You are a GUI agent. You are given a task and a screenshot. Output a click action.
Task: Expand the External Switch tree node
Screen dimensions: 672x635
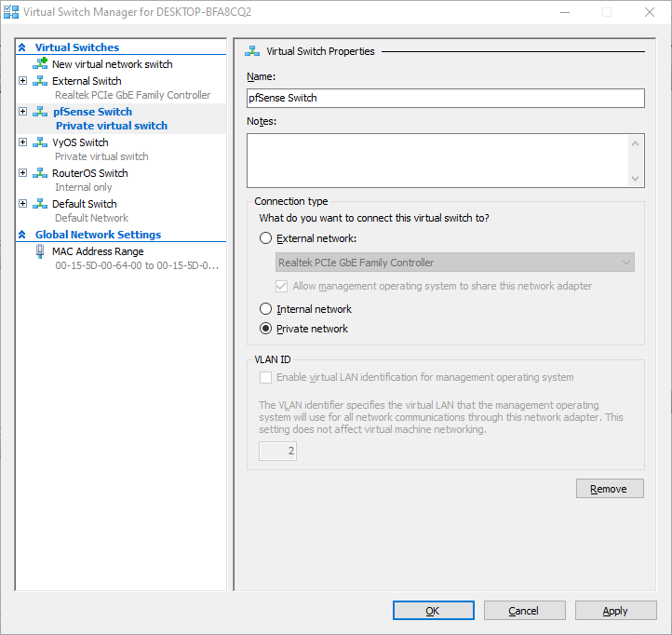pos(23,81)
